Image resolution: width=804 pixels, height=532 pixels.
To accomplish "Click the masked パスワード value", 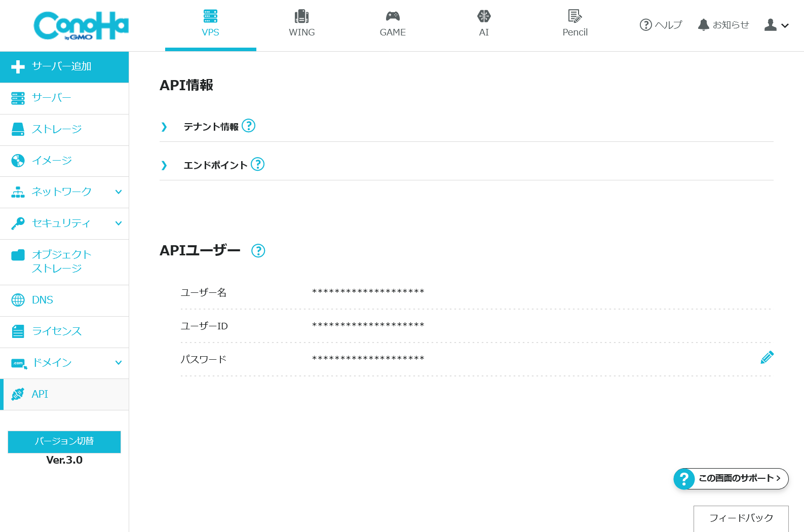I will [x=368, y=359].
